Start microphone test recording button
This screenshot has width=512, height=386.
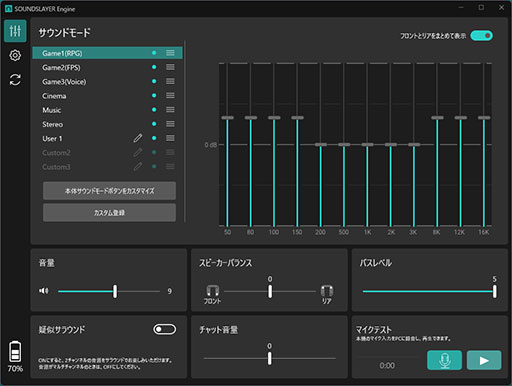click(x=444, y=360)
